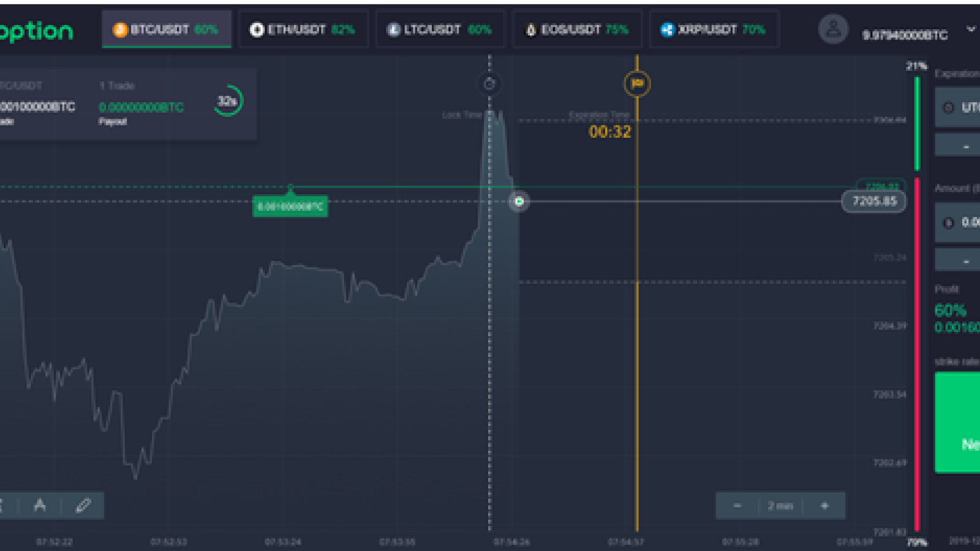Click the 21% sentiment label
Viewport: 980px width, 551px height.
pyautogui.click(x=916, y=66)
